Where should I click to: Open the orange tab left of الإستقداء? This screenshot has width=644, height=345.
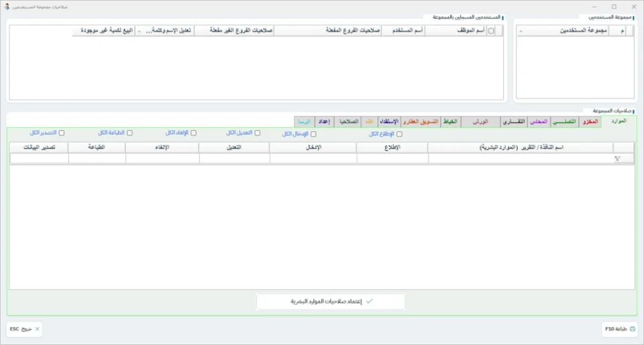[x=369, y=122]
